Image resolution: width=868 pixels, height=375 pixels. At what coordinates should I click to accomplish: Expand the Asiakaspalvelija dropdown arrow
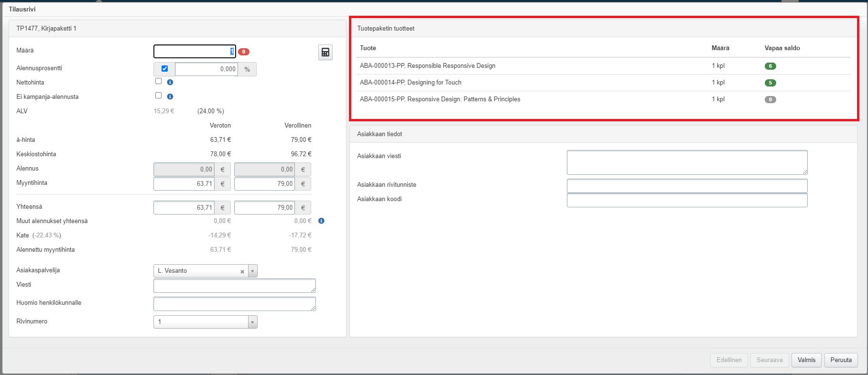(252, 271)
